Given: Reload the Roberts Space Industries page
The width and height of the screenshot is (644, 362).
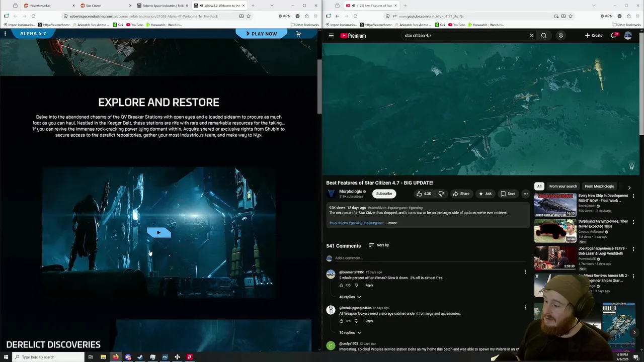Looking at the screenshot, I should 33,16.
